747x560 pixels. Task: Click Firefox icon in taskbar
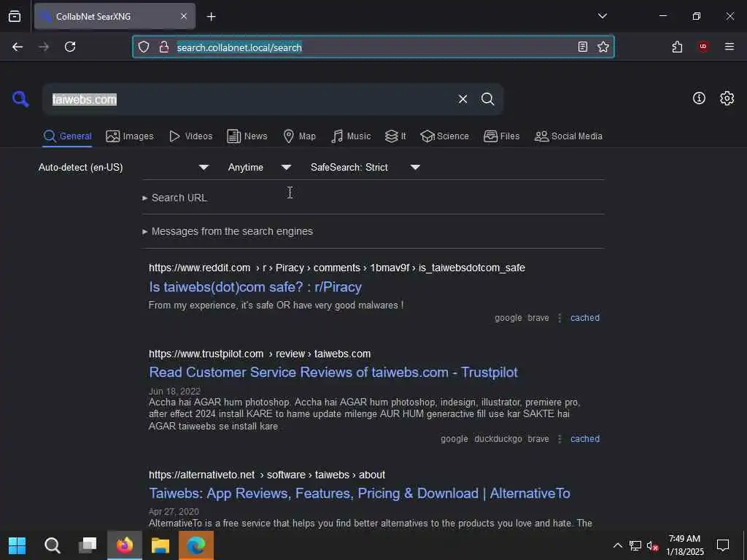pos(125,545)
